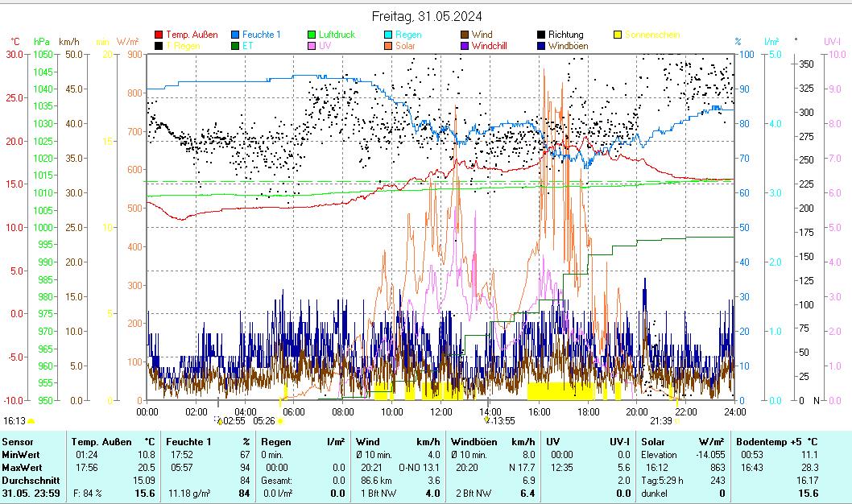
Task: Click the down-arrow icon beside 13:55
Action: pos(487,420)
